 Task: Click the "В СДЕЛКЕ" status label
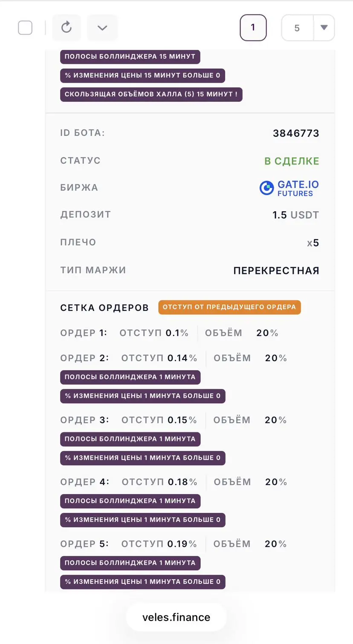(291, 161)
